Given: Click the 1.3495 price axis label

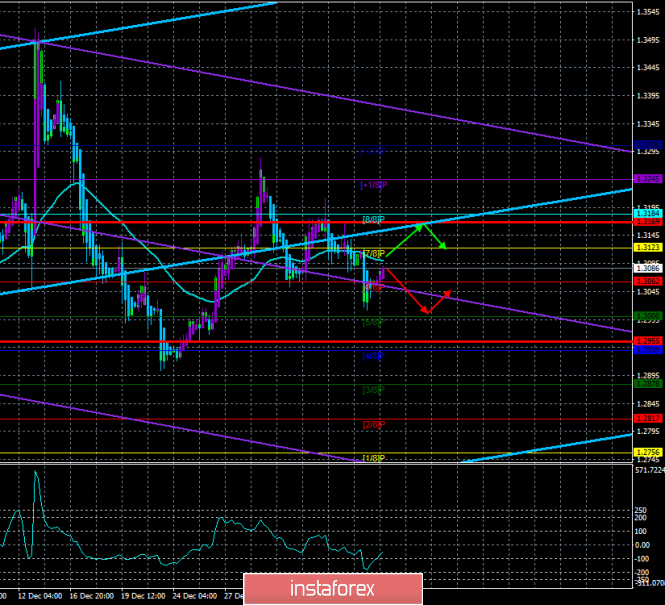Looking at the screenshot, I should pyautogui.click(x=648, y=40).
